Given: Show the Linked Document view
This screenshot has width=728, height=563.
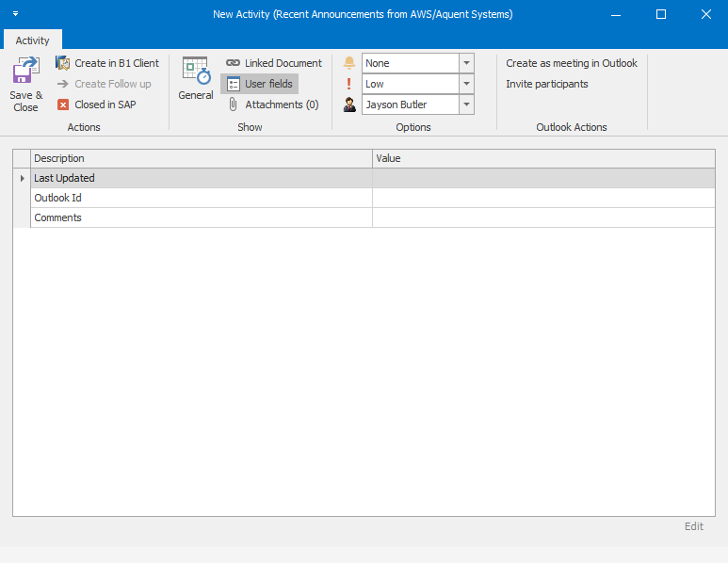Looking at the screenshot, I should [x=283, y=63].
